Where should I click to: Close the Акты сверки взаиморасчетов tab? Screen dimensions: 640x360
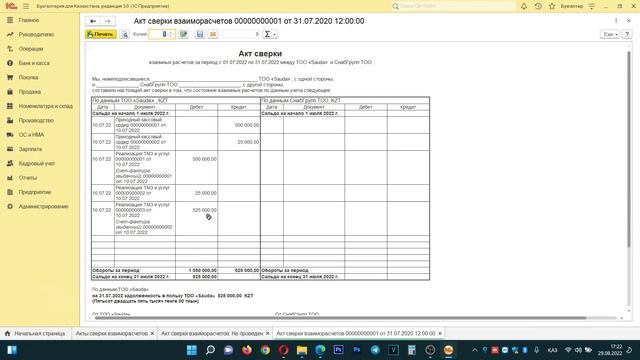152,333
